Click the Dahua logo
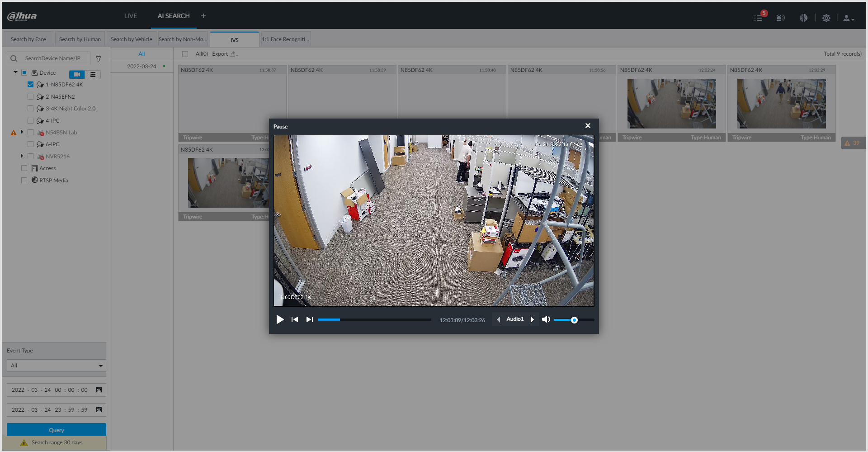Viewport: 868px width, 452px height. click(x=22, y=16)
